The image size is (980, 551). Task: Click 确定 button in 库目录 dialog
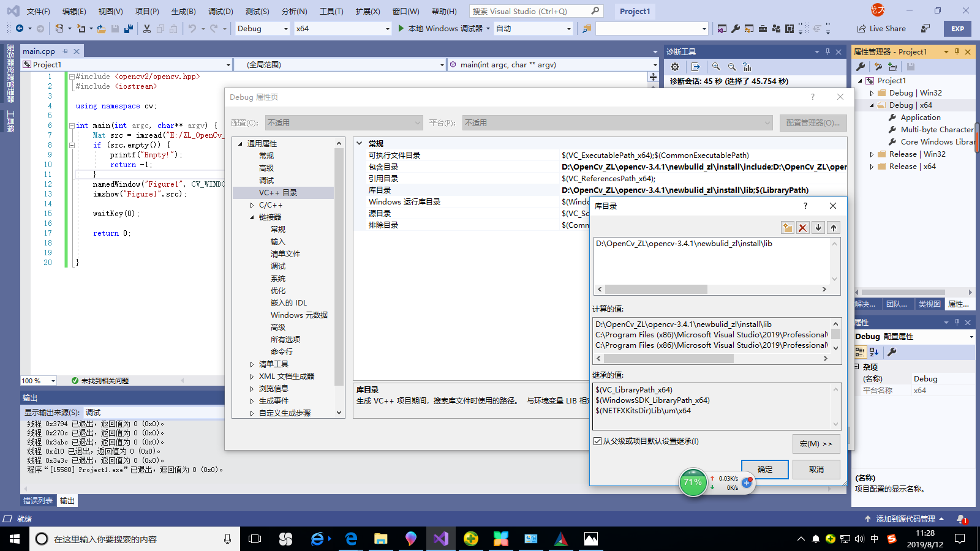(x=765, y=470)
